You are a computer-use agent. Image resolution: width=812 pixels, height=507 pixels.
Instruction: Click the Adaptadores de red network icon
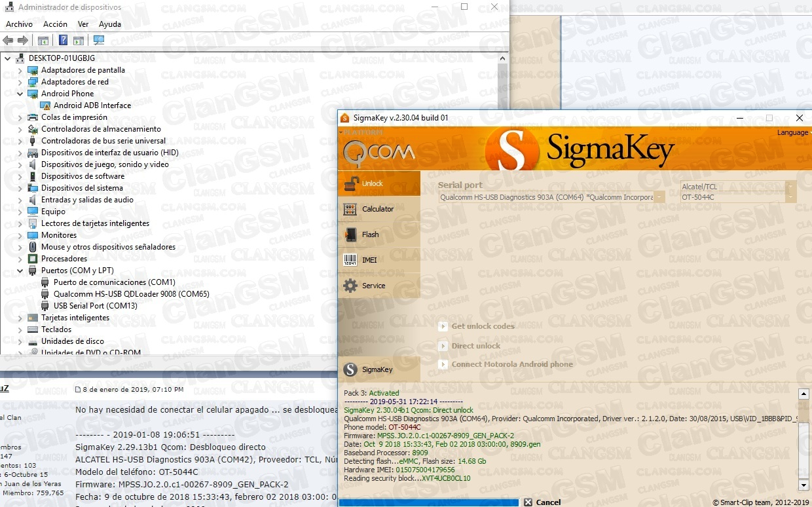click(33, 82)
